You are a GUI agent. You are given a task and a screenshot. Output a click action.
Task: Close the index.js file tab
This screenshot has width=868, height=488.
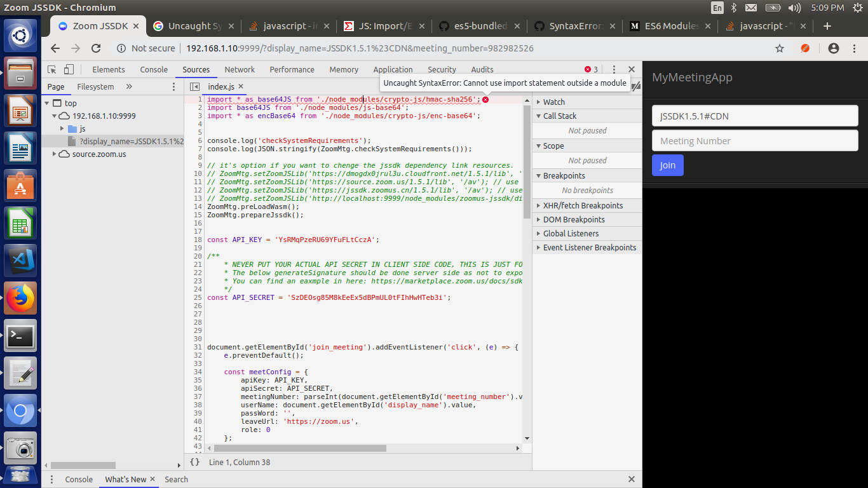click(241, 86)
